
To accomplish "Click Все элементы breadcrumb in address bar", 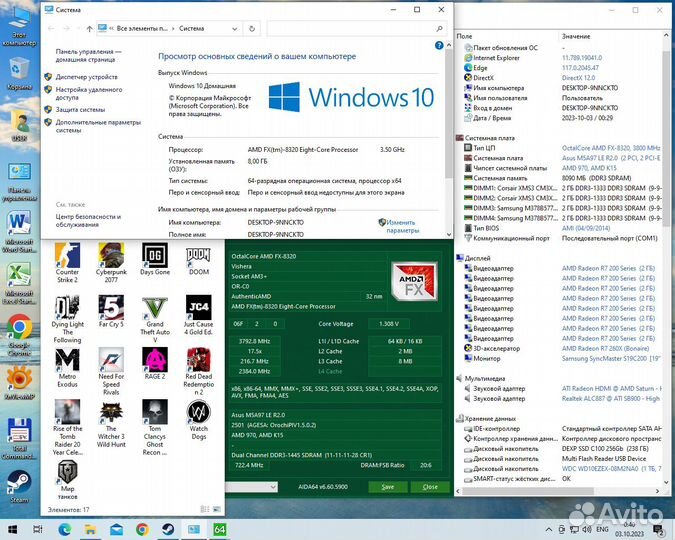I will coord(142,28).
